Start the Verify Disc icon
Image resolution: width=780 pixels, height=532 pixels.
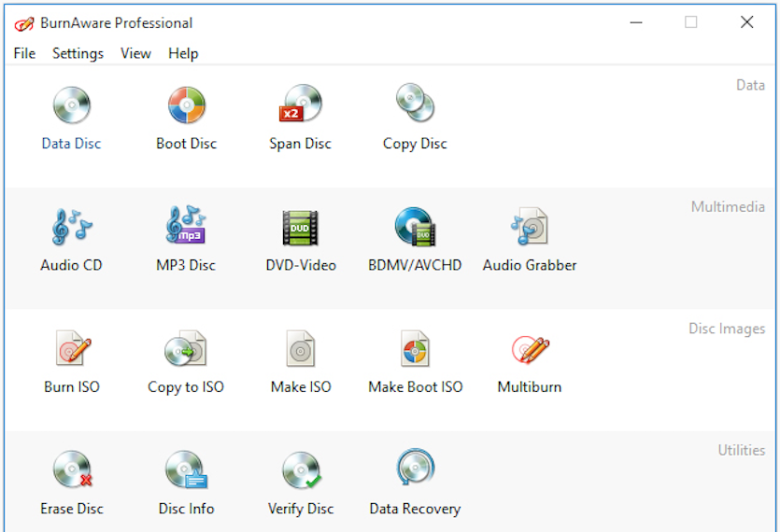point(302,470)
